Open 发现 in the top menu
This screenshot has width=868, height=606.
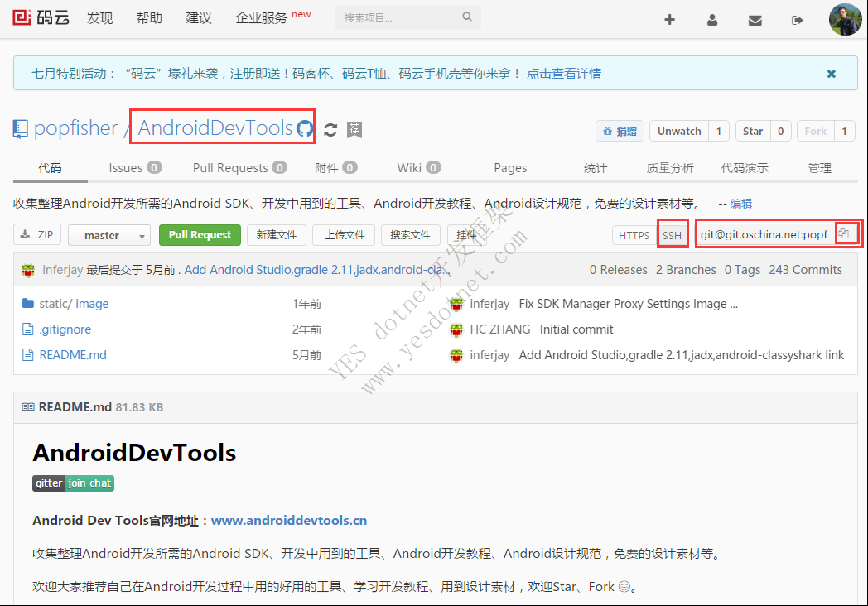pos(99,17)
